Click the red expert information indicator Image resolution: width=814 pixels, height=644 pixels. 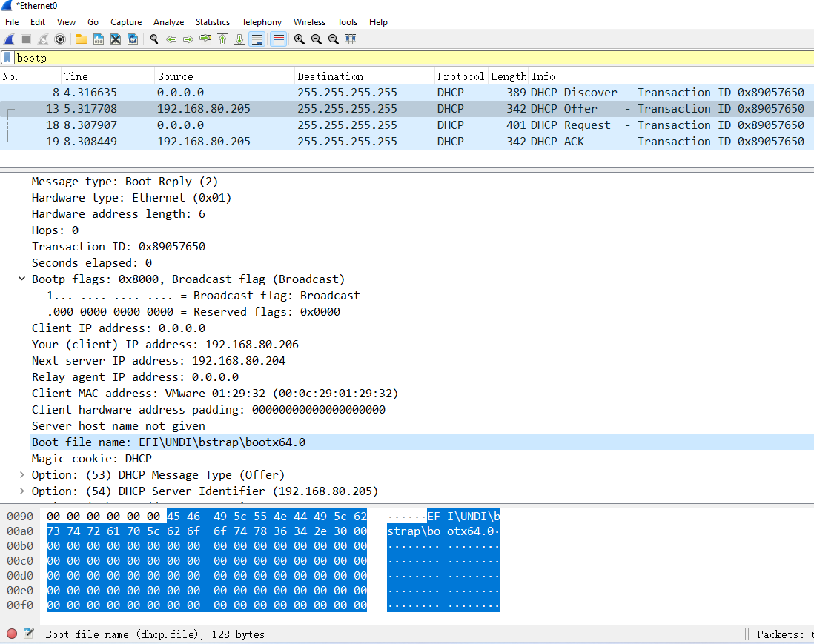click(12, 634)
